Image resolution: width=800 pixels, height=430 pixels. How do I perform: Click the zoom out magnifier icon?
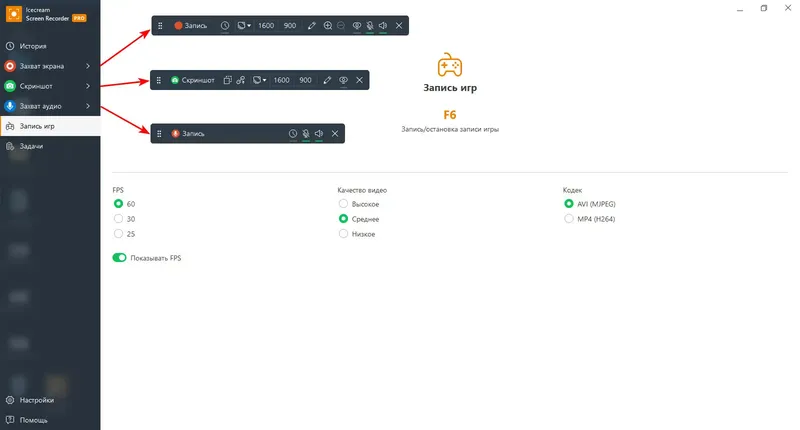click(x=341, y=26)
